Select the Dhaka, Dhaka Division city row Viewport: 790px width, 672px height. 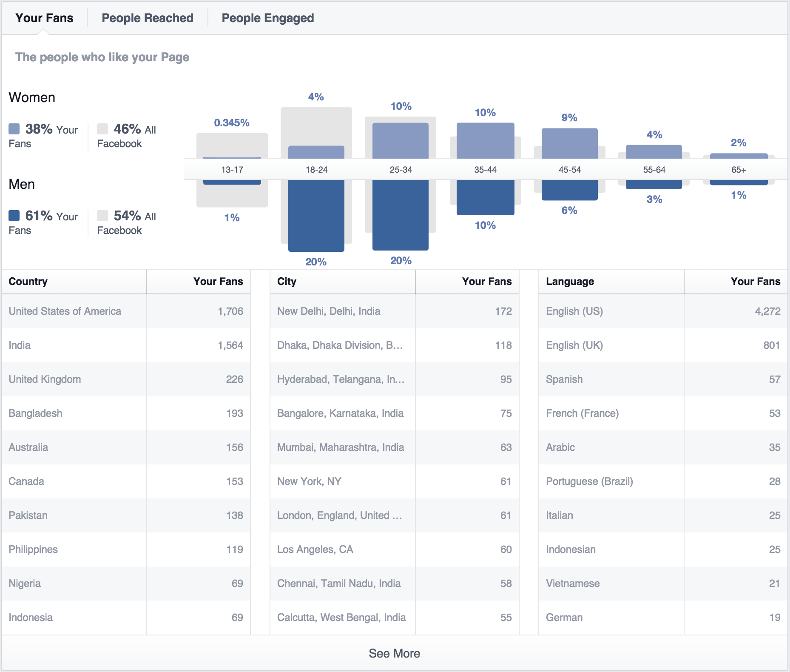point(395,345)
